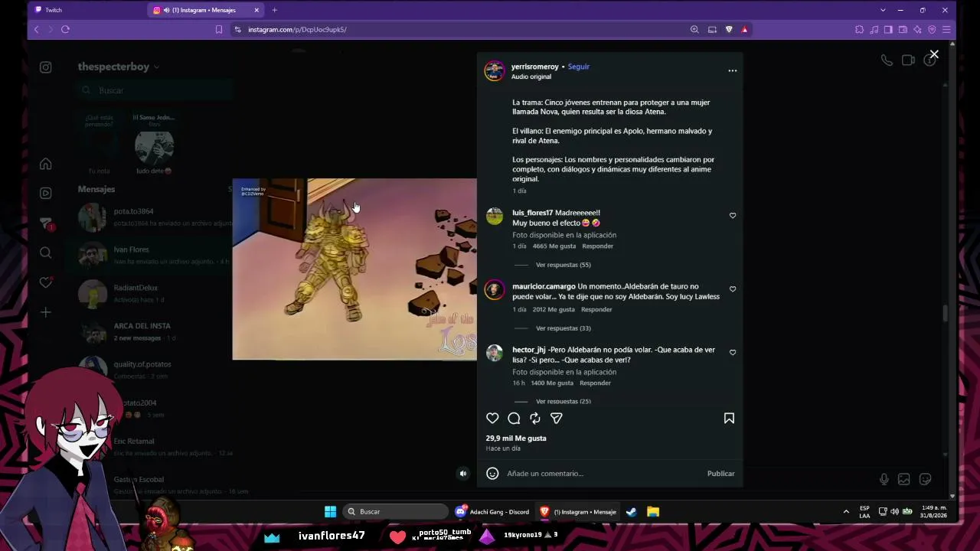Close the Instagram post overlay
Viewport: 980px width, 551px height.
934,54
